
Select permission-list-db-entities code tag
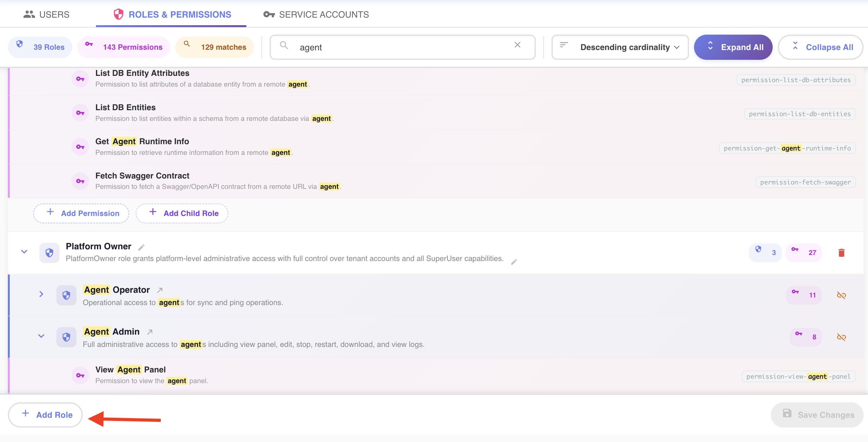(800, 114)
